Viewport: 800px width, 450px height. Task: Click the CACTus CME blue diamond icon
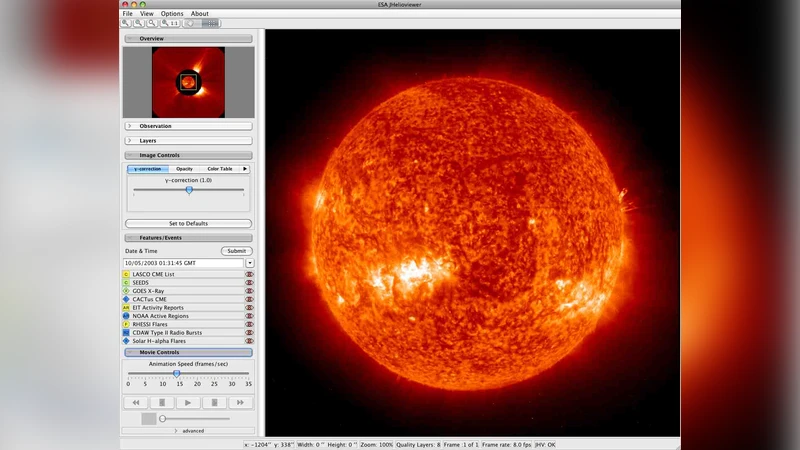tap(126, 299)
